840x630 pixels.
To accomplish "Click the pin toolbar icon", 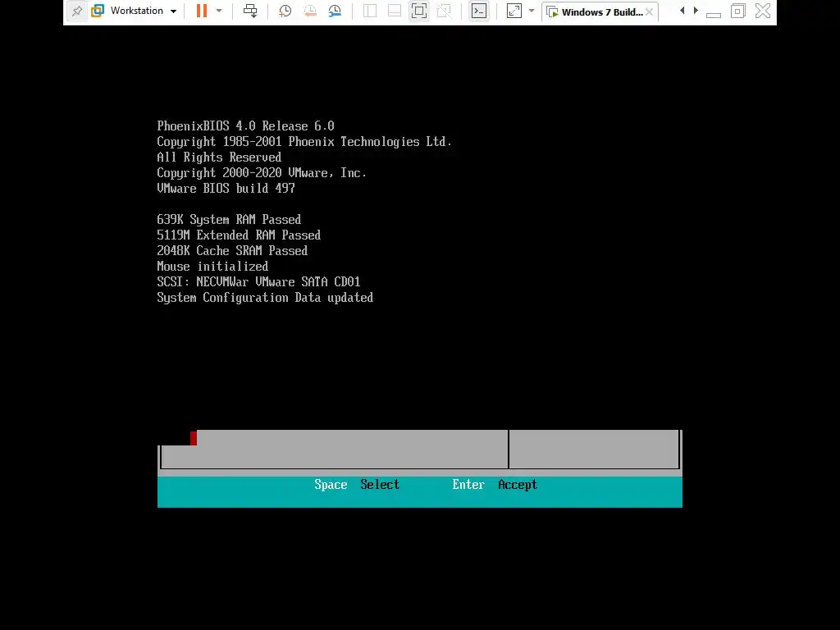I will 77,11.
